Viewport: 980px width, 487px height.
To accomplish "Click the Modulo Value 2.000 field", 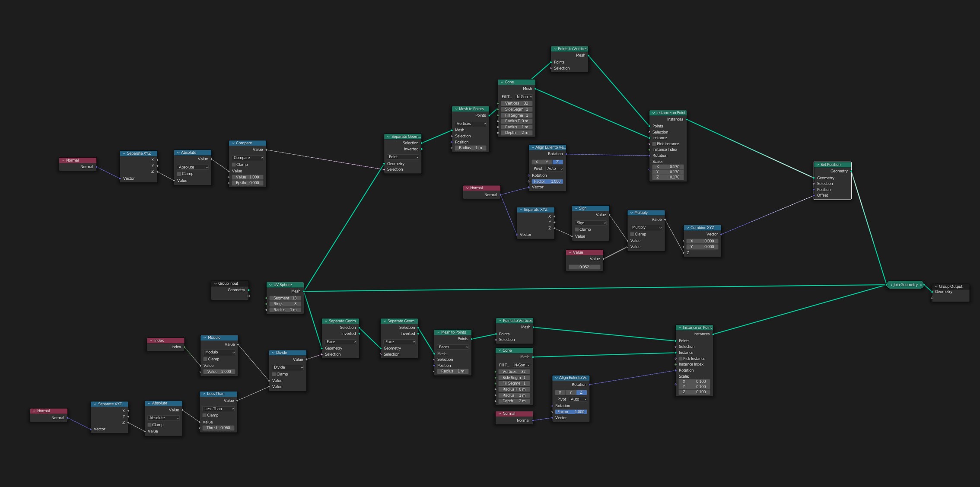I will pos(219,372).
